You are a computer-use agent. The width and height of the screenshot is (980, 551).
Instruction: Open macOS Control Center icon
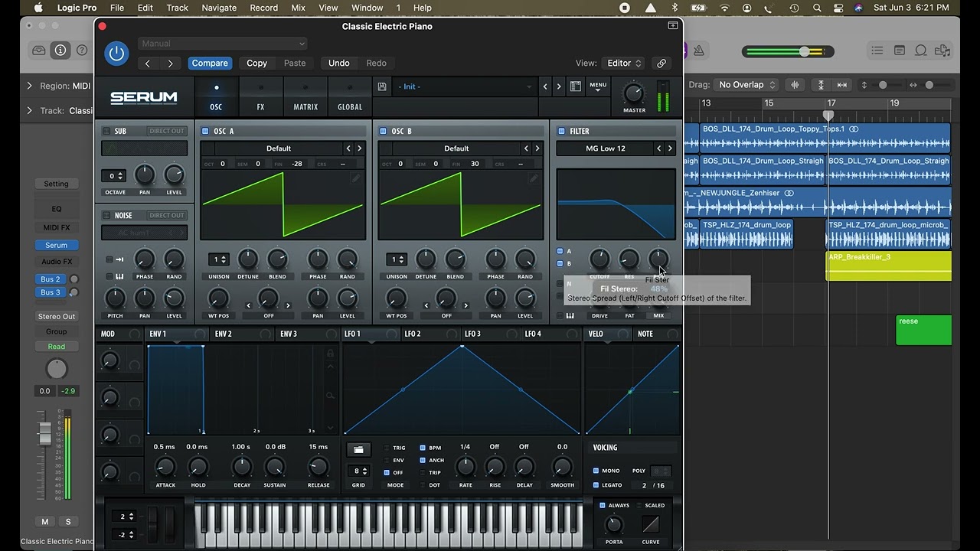click(x=838, y=8)
